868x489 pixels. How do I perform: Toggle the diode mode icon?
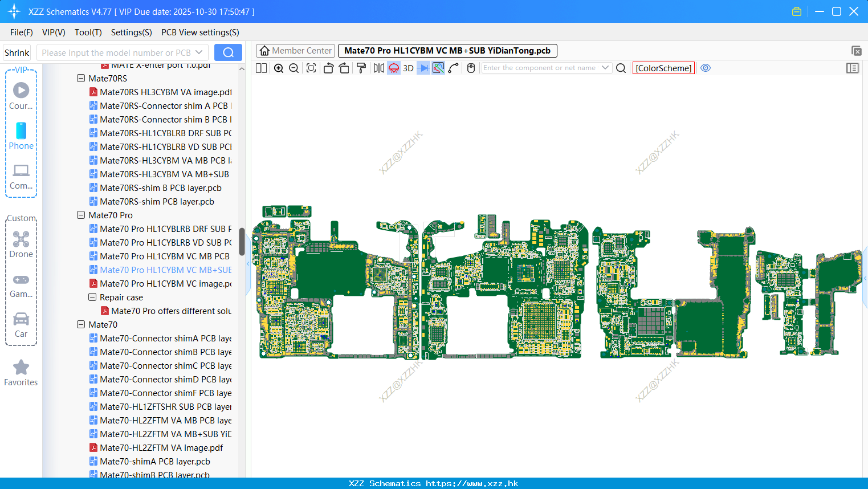pyautogui.click(x=423, y=68)
